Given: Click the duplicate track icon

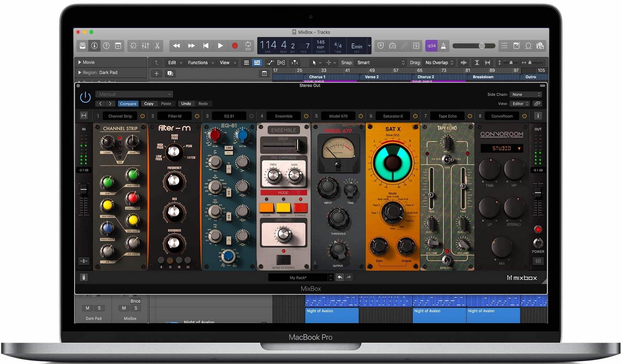Looking at the screenshot, I should (170, 73).
